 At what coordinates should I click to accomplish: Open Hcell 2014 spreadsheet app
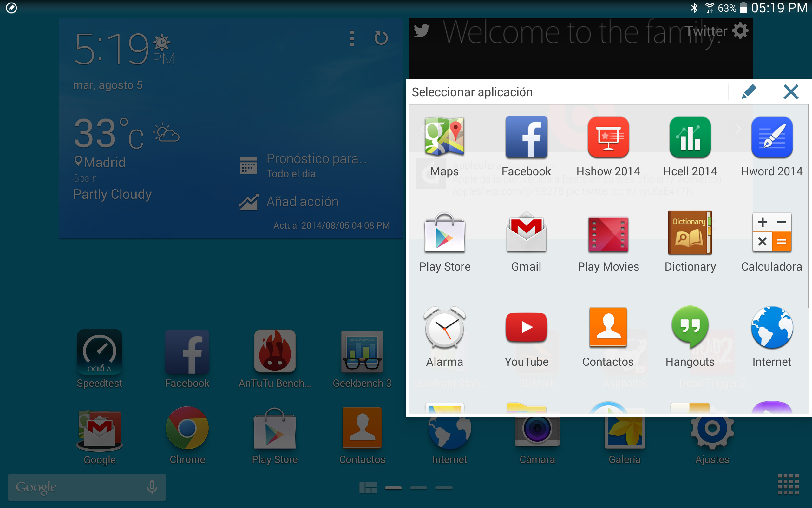690,146
